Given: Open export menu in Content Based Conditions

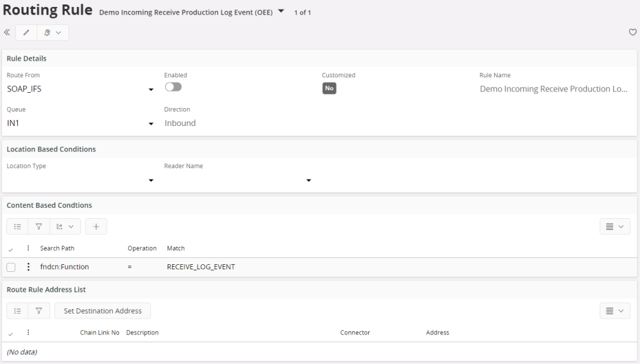Looking at the screenshot, I should point(65,226).
